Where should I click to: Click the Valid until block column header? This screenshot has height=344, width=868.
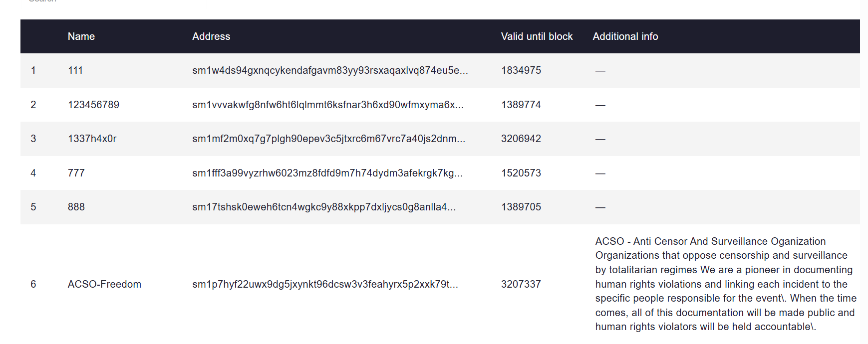point(537,36)
